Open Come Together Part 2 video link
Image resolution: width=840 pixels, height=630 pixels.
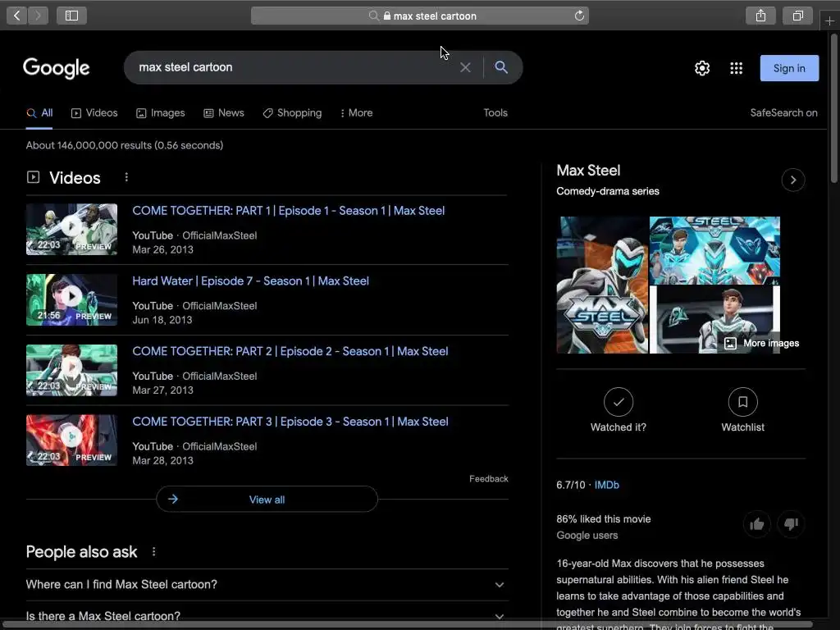point(290,351)
